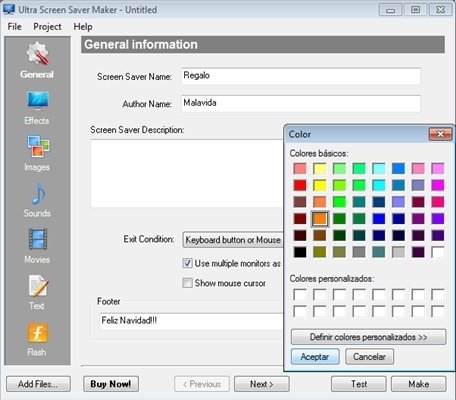Select the medium gray color swatch
This screenshot has height=400, width=456.
point(359,252)
